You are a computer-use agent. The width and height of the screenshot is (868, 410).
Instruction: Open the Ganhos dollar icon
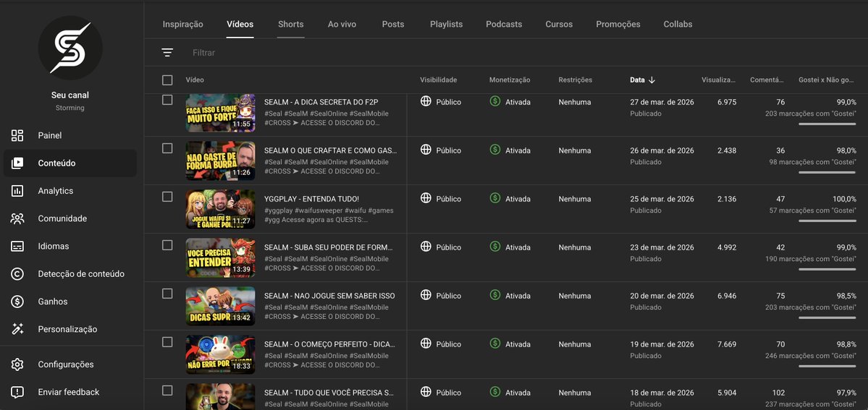point(17,302)
